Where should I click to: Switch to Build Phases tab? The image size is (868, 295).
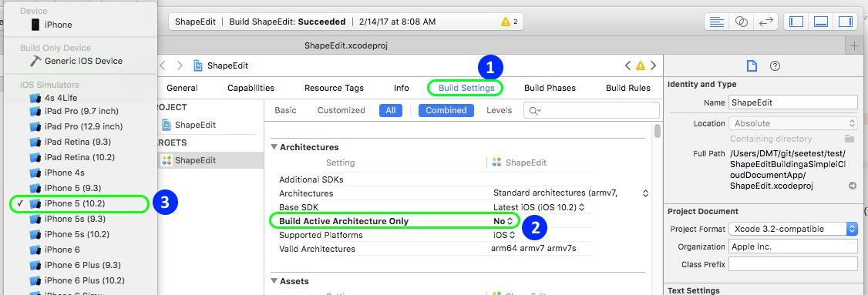(x=550, y=88)
